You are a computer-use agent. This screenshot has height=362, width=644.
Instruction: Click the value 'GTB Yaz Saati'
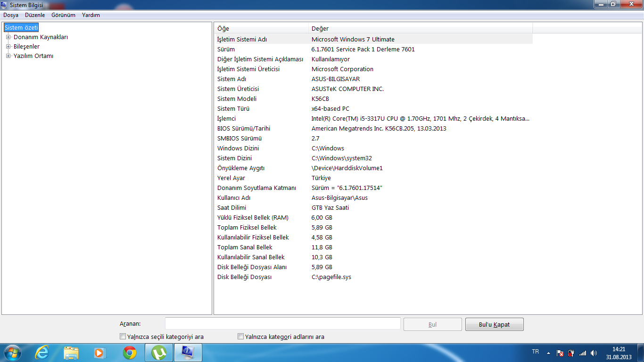point(330,207)
